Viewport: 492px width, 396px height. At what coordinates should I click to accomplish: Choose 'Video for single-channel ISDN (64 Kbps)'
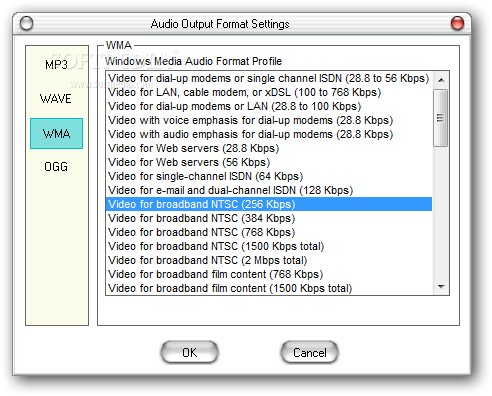coord(269,176)
